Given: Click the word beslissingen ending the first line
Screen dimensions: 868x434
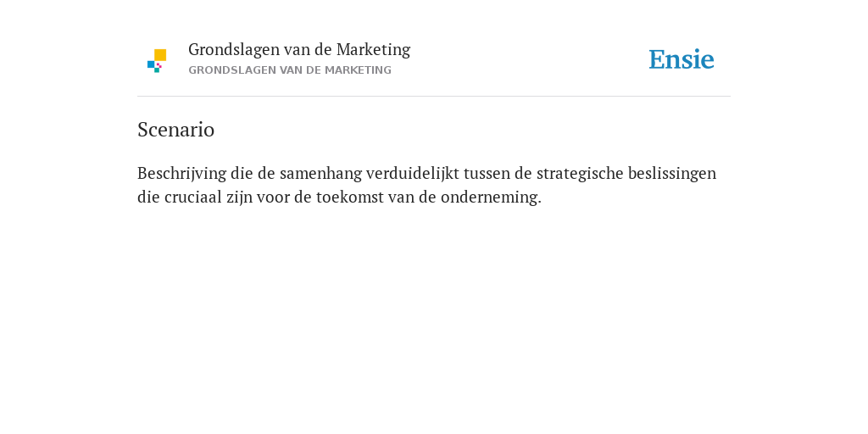Looking at the screenshot, I should pyautogui.click(x=672, y=174).
